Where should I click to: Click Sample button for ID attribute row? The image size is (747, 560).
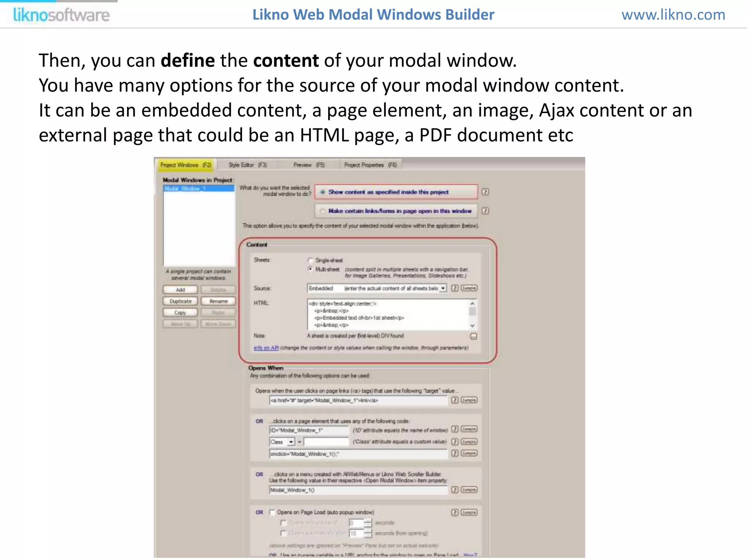click(469, 429)
